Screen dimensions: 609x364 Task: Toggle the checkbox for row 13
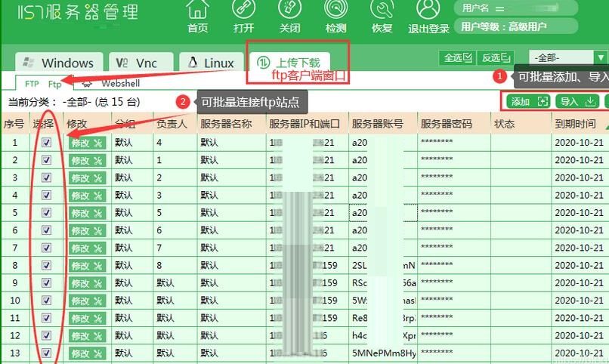coord(46,353)
